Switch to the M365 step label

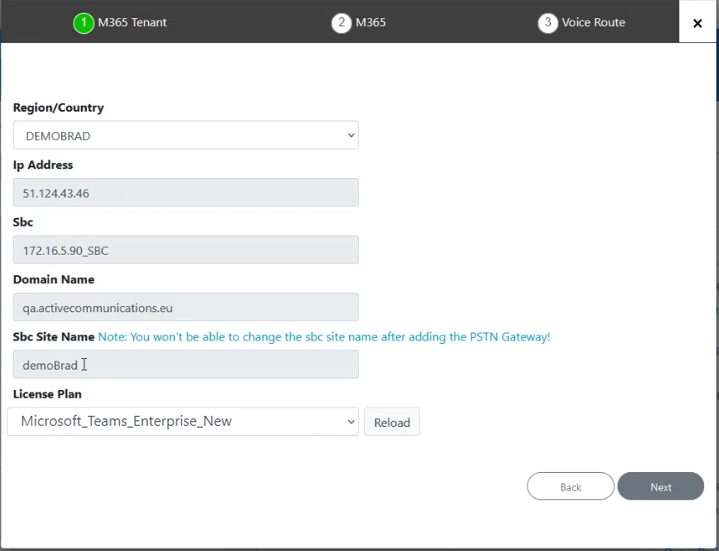(371, 22)
